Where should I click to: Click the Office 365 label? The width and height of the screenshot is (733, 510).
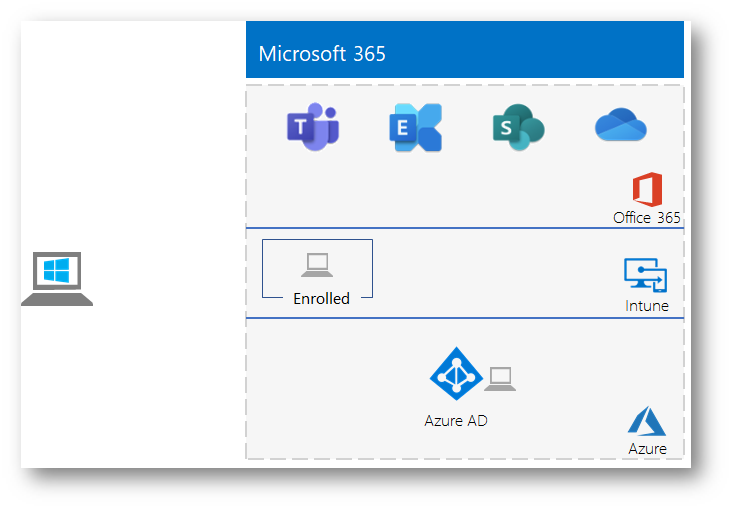tap(647, 218)
